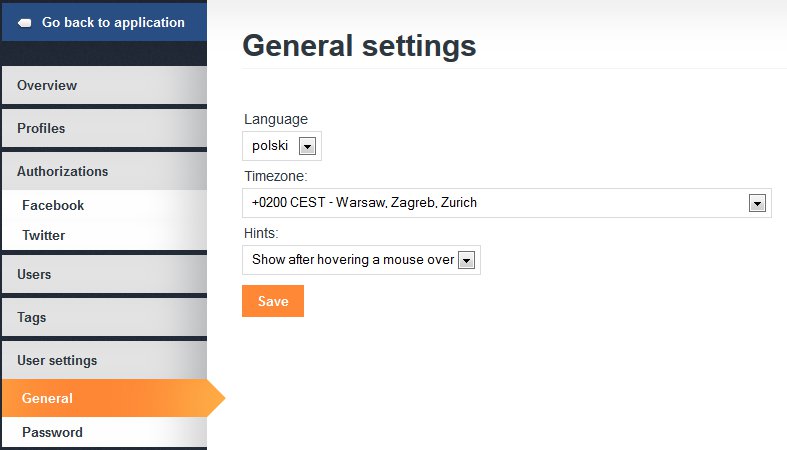Viewport: 787px width, 450px height.
Task: Open the Overview section
Action: point(47,85)
